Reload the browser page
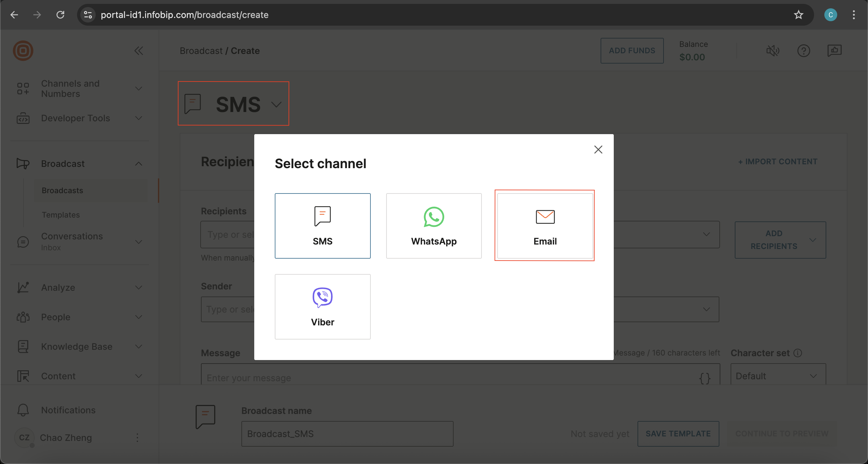 pyautogui.click(x=60, y=15)
